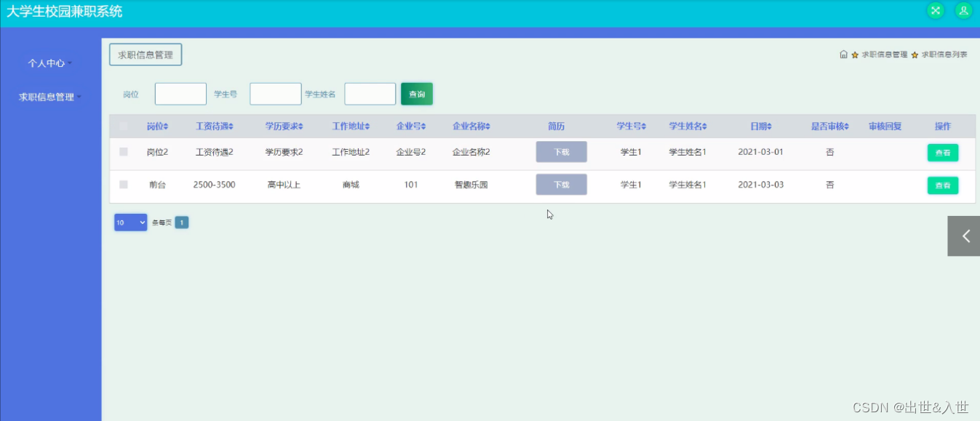Expand the right-side panel arrow

click(964, 236)
